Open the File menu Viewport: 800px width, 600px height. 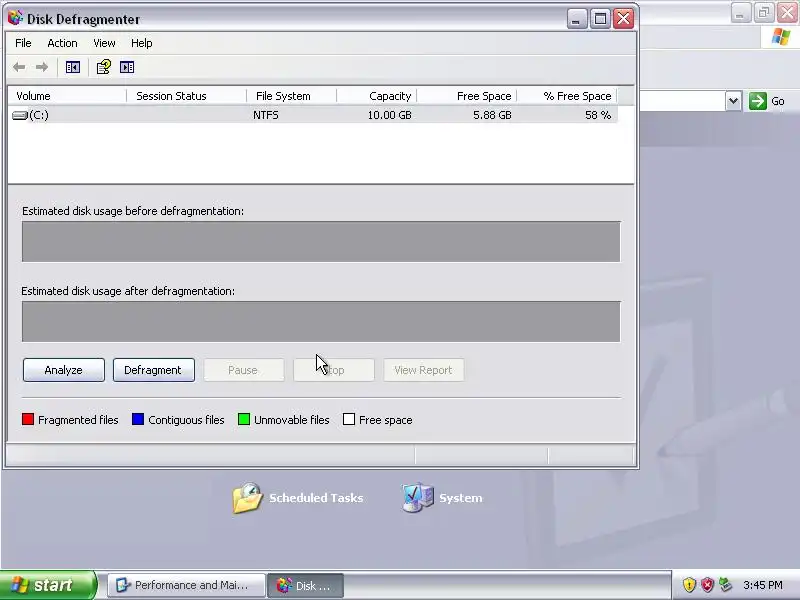tap(23, 43)
